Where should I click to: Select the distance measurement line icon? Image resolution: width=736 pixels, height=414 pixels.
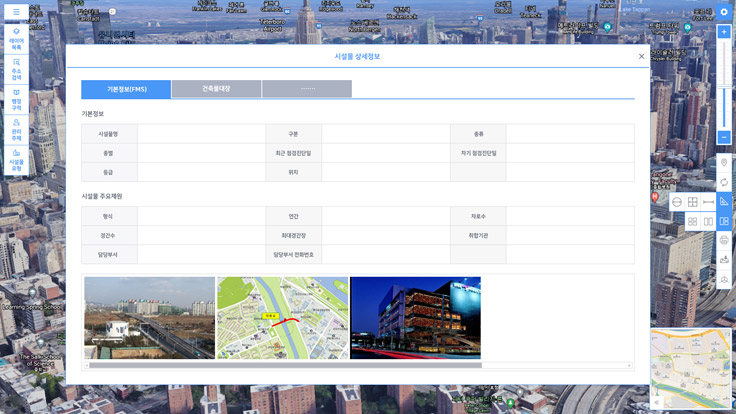[708, 202]
